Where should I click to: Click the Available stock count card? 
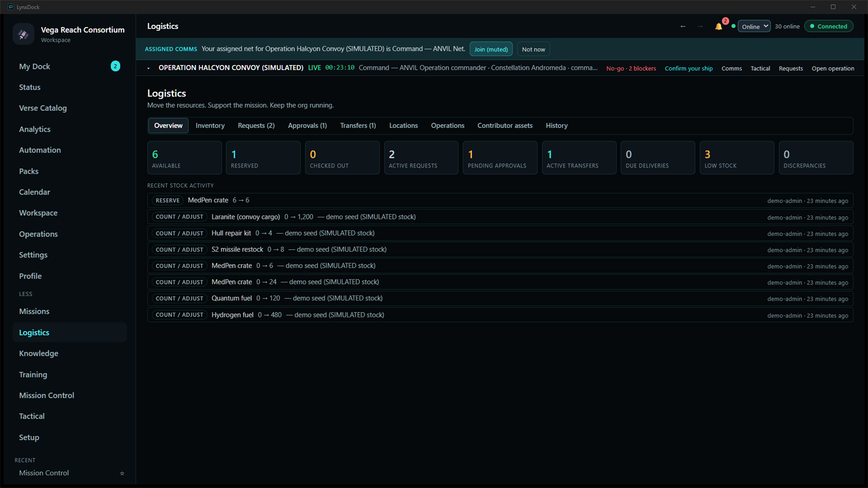click(184, 158)
